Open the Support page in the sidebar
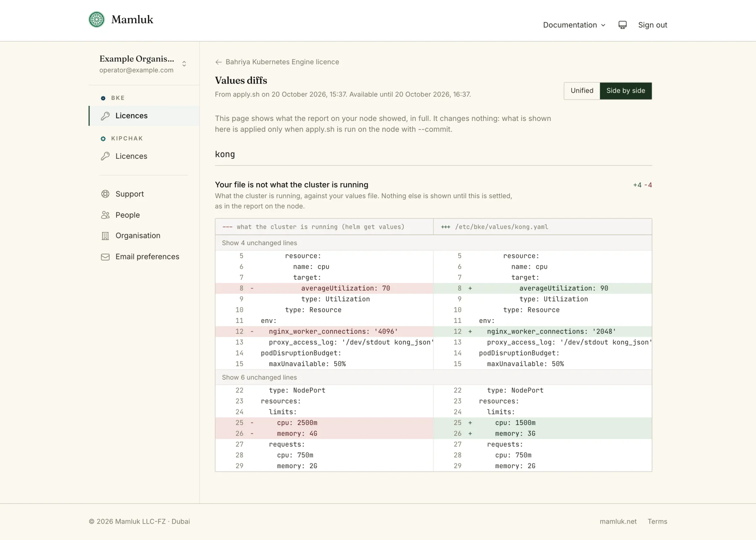The width and height of the screenshot is (756, 540). (144, 194)
